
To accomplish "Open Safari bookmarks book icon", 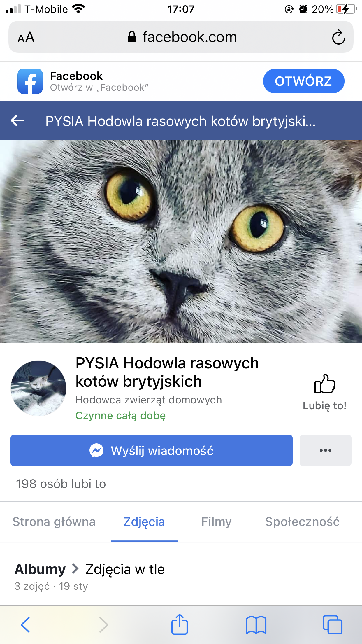I will (x=256, y=625).
